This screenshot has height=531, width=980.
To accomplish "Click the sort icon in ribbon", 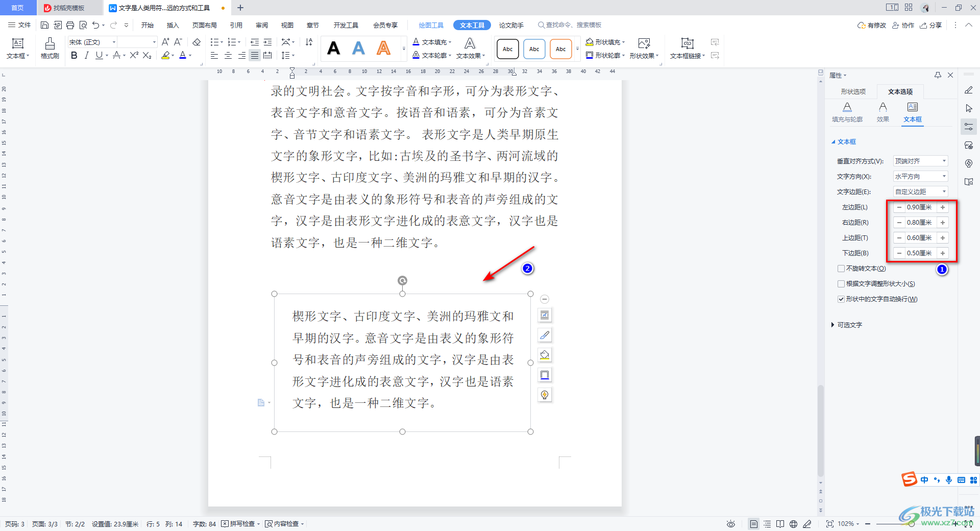I will tap(309, 42).
